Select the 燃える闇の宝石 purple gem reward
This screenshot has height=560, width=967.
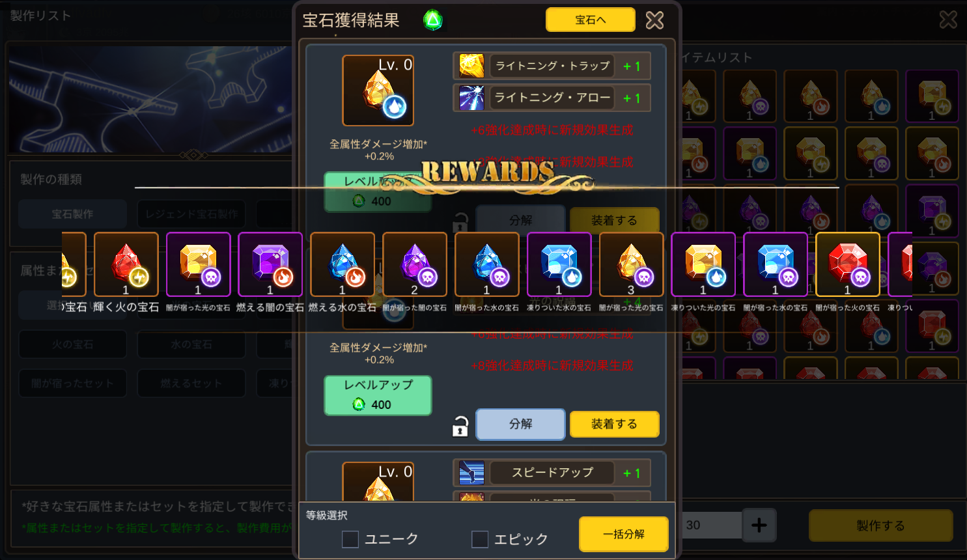coord(270,264)
